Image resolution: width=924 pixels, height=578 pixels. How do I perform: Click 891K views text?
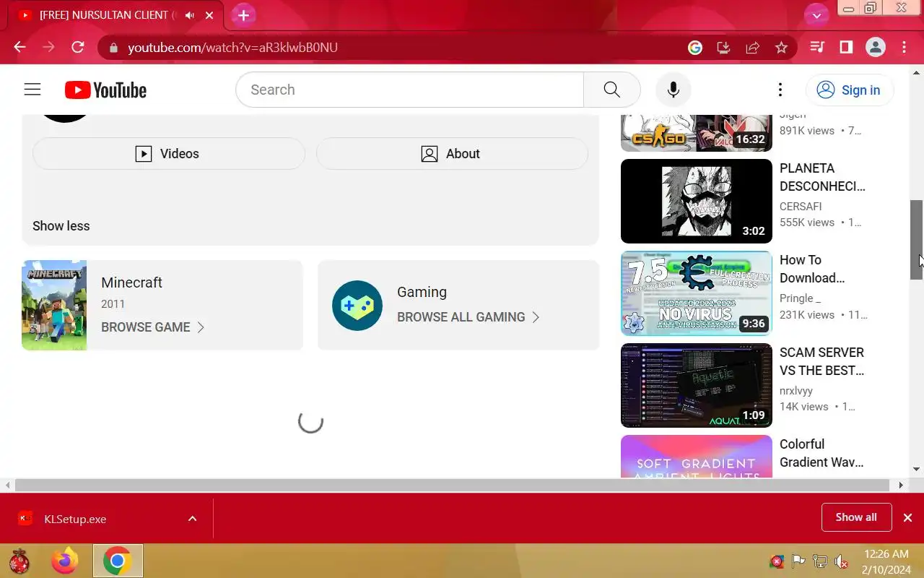[807, 131]
